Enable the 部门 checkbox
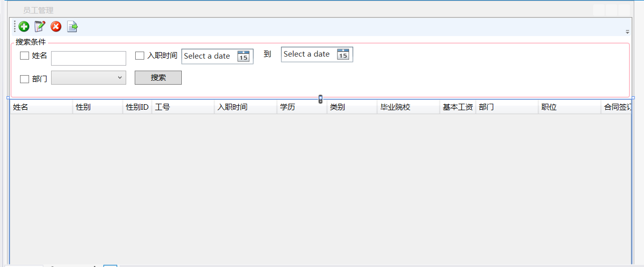The image size is (644, 267). pos(25,79)
